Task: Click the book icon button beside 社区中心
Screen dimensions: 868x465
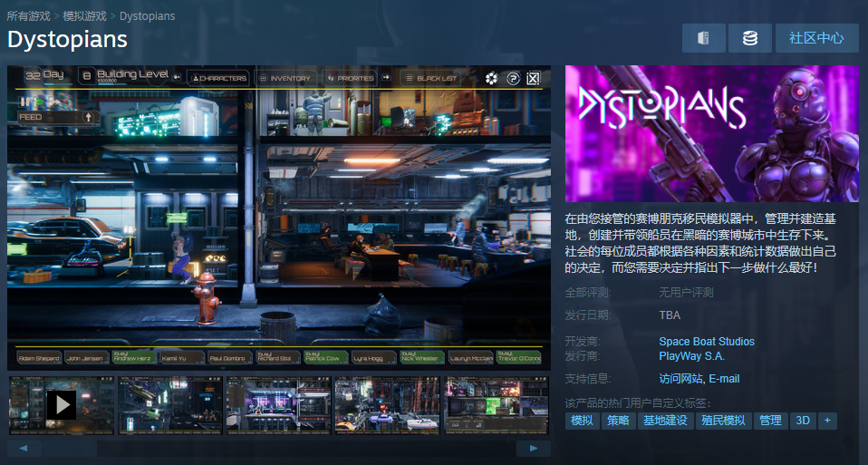Action: (704, 38)
